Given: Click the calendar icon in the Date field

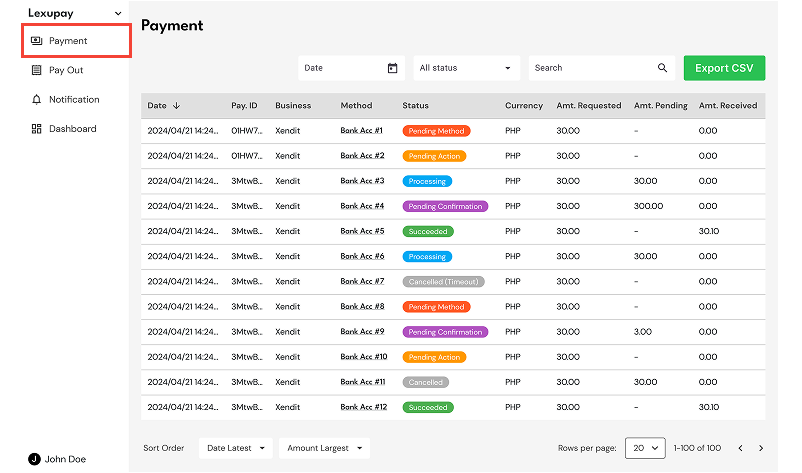Looking at the screenshot, I should point(392,68).
